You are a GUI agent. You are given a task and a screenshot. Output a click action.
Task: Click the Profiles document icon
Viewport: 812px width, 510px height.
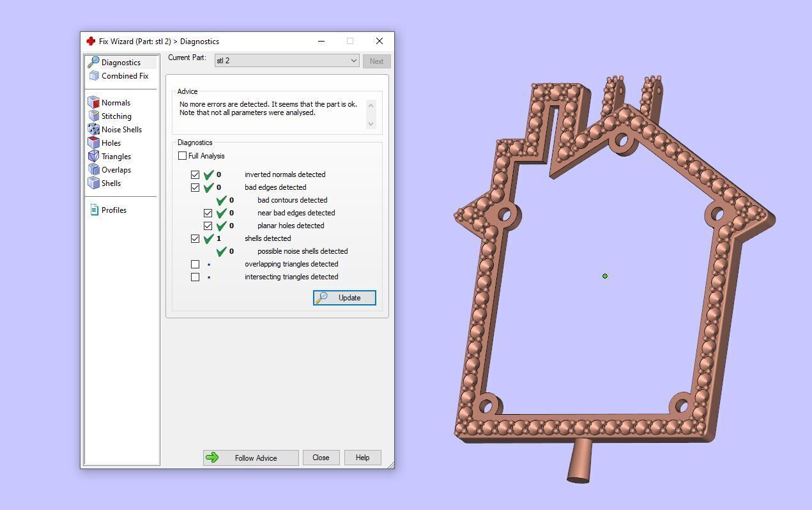(94, 210)
